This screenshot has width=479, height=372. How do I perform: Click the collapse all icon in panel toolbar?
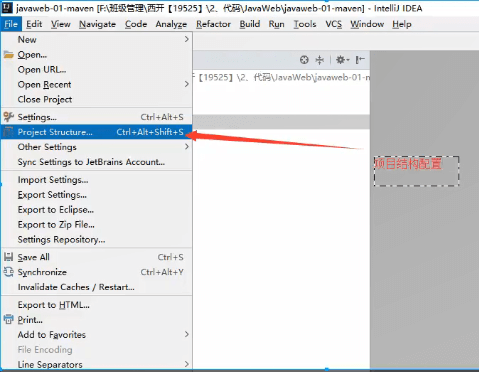tap(320, 60)
